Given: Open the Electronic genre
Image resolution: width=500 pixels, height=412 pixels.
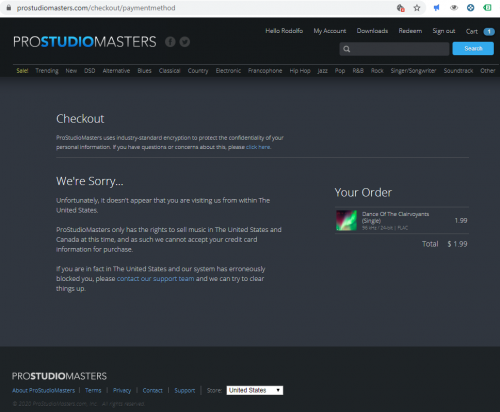Looking at the screenshot, I should (228, 71).
